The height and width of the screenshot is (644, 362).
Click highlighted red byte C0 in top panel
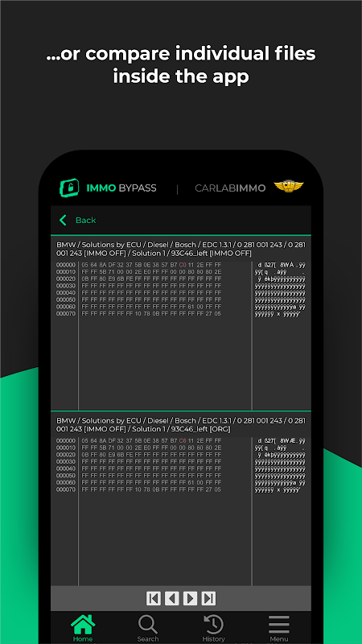[183, 265]
